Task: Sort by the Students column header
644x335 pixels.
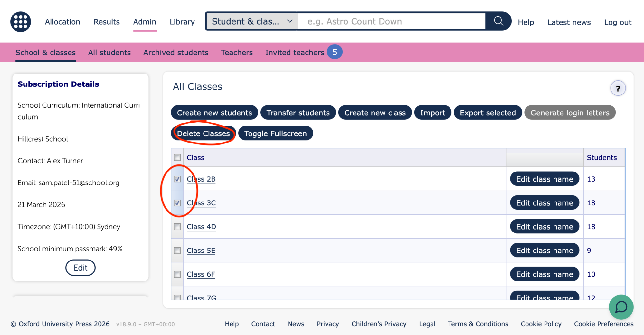Action: coord(601,158)
